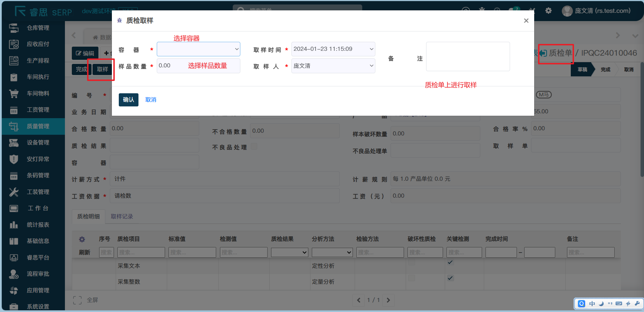Click the 生产排程 sidebar icon
This screenshot has height=312, width=644.
click(14, 61)
